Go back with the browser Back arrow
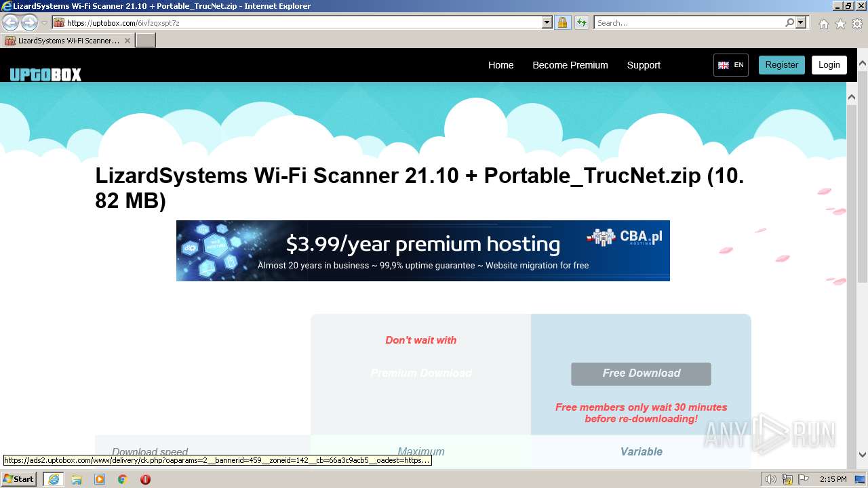The width and height of the screenshot is (868, 488). coord(10,23)
